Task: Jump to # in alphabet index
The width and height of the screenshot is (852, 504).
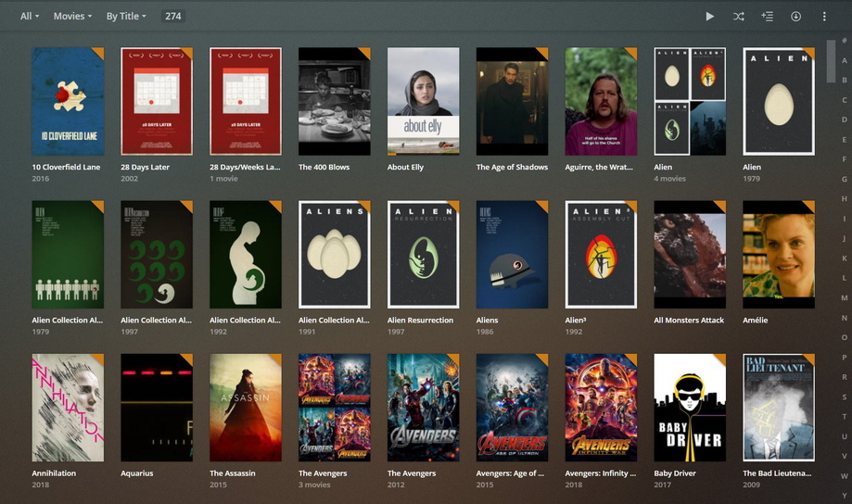Action: pyautogui.click(x=844, y=41)
